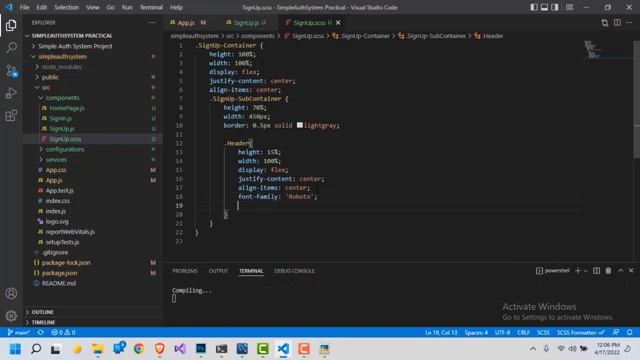
Task: Open editor more actions ellipsis
Action: [629, 23]
